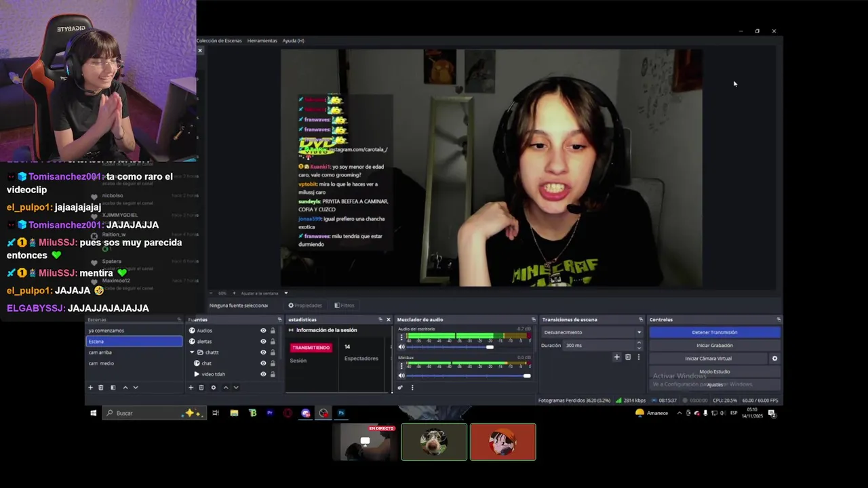Viewport: 868px width, 488px height.
Task: Open Herramientas menu
Action: coord(262,41)
